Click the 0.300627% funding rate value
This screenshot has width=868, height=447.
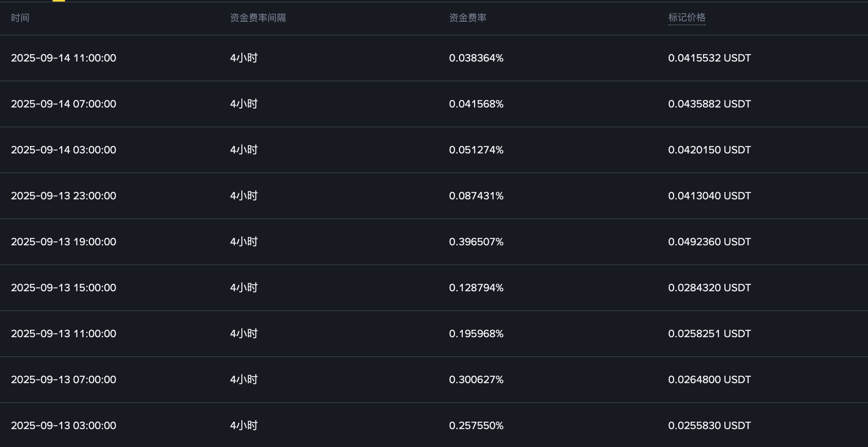click(x=476, y=380)
